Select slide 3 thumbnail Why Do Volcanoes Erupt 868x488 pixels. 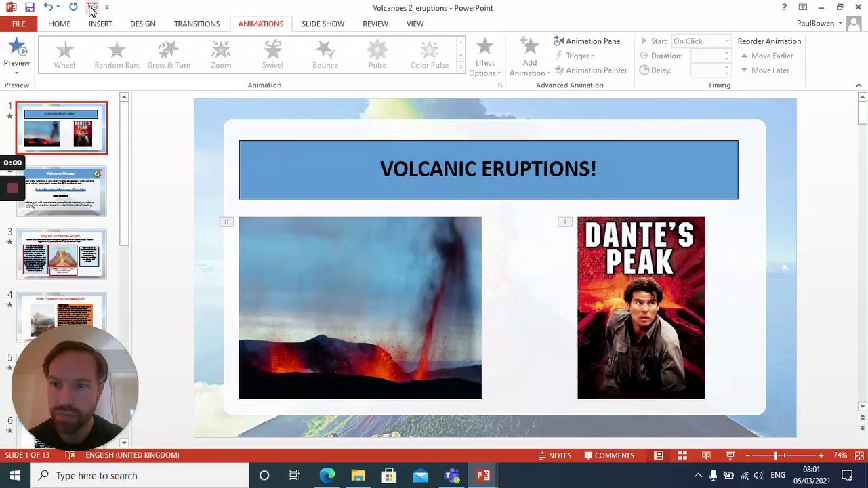[62, 253]
